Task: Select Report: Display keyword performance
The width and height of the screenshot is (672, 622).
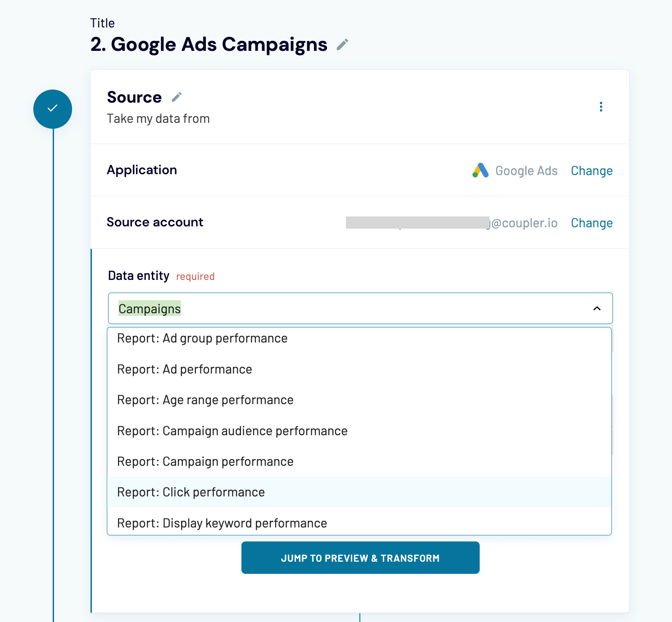Action: (222, 523)
